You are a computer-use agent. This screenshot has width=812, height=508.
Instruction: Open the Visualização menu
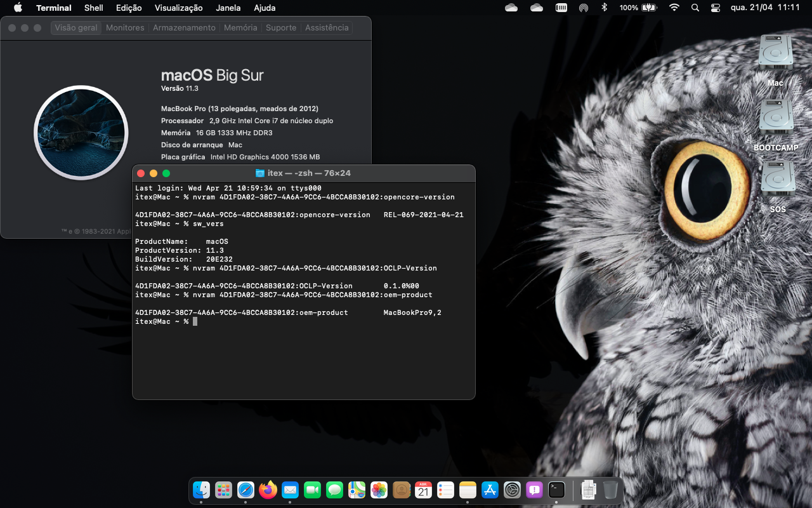coord(178,8)
